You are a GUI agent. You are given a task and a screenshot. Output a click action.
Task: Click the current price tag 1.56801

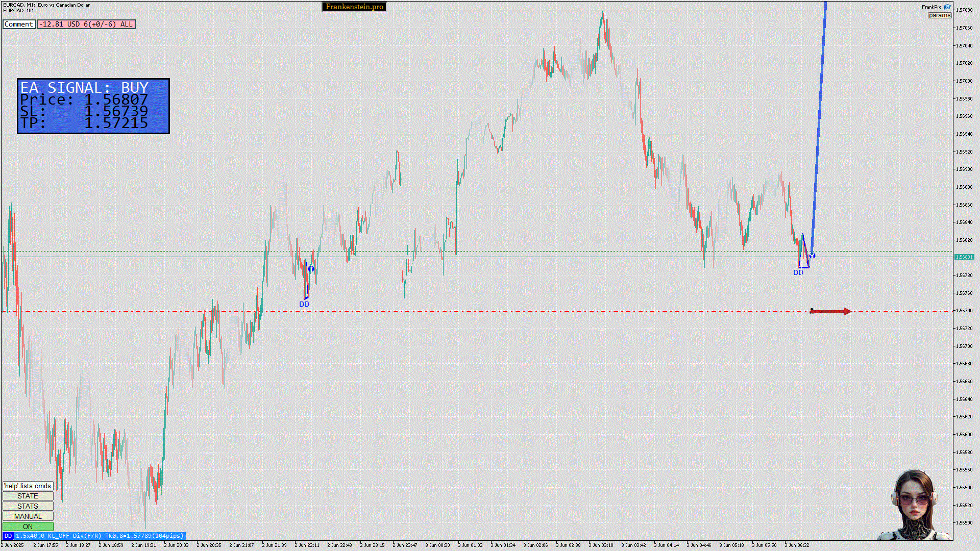pyautogui.click(x=964, y=257)
